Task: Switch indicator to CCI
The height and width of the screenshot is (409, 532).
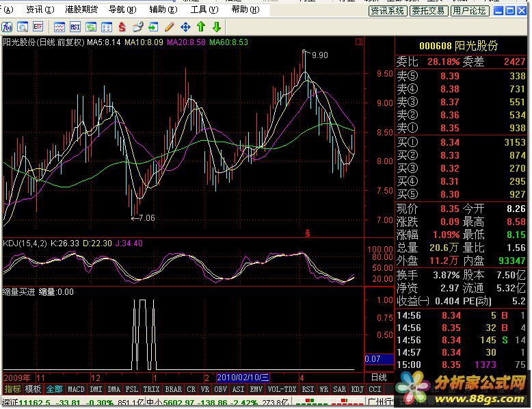Action: (x=375, y=389)
